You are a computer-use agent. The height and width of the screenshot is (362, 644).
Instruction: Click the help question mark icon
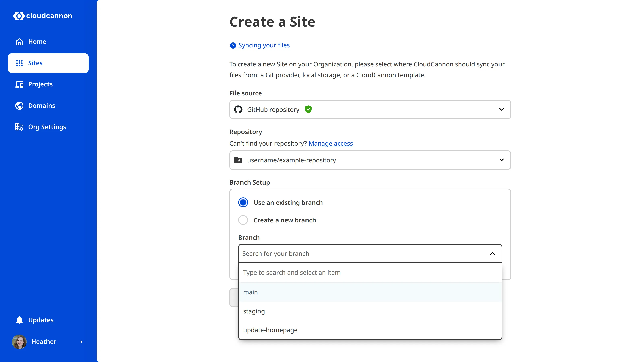[233, 45]
